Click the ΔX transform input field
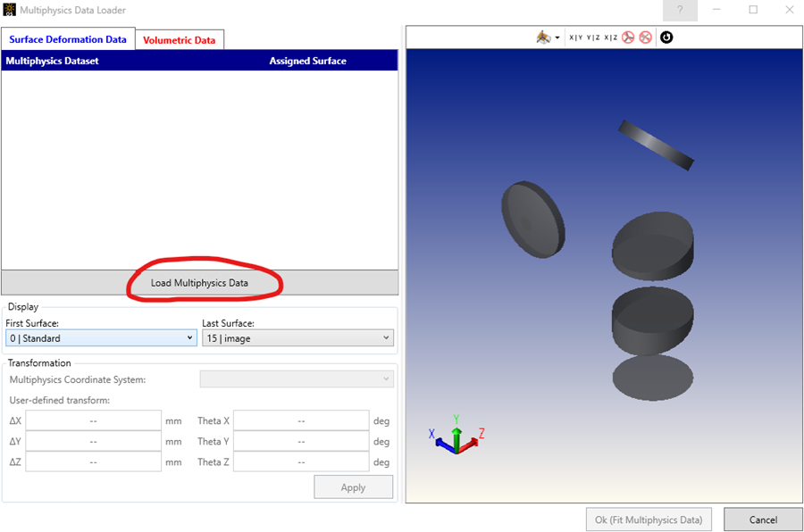 [x=93, y=420]
